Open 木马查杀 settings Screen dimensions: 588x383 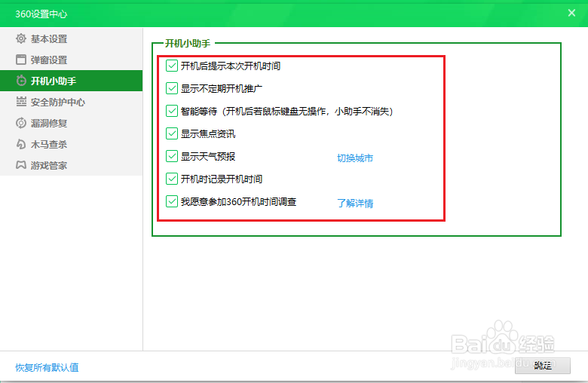(x=72, y=144)
